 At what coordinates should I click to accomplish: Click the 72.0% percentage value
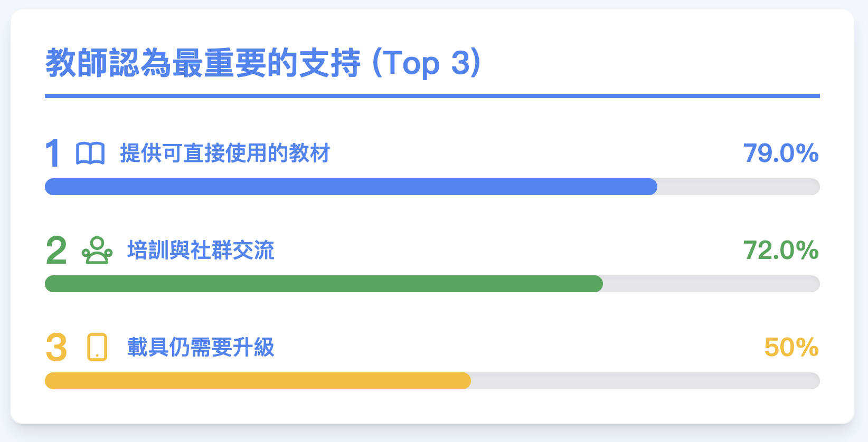tap(781, 251)
